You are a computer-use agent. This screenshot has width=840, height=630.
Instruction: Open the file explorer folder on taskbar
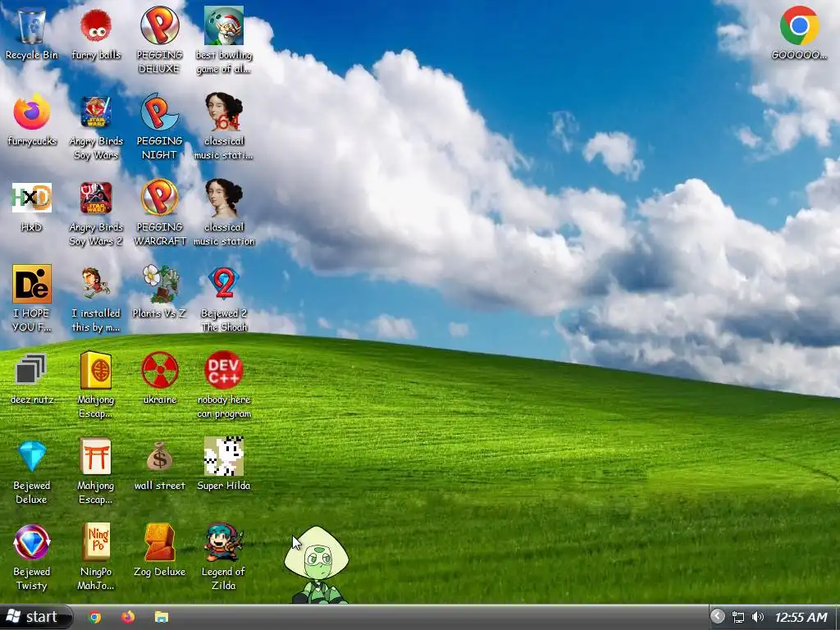point(162,617)
